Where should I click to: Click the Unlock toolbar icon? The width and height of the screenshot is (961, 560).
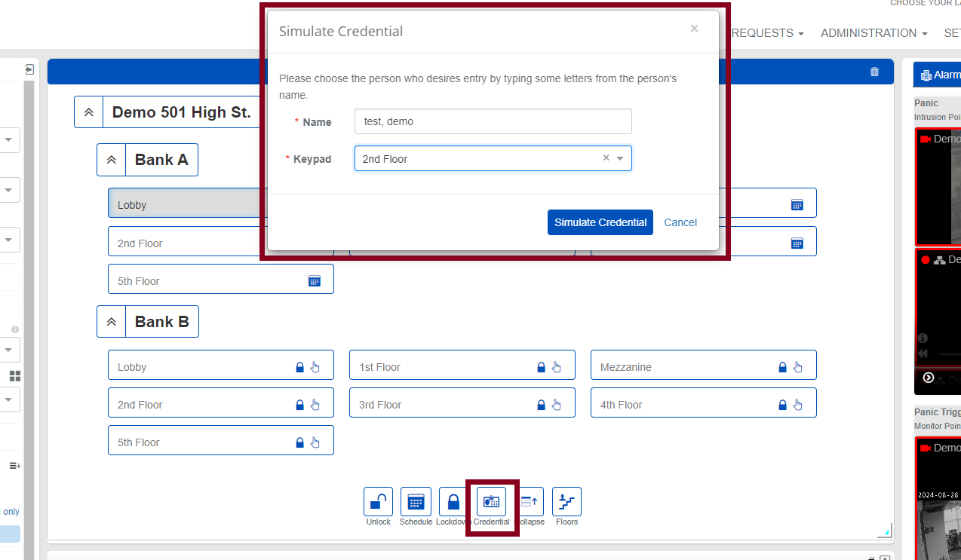click(x=378, y=502)
